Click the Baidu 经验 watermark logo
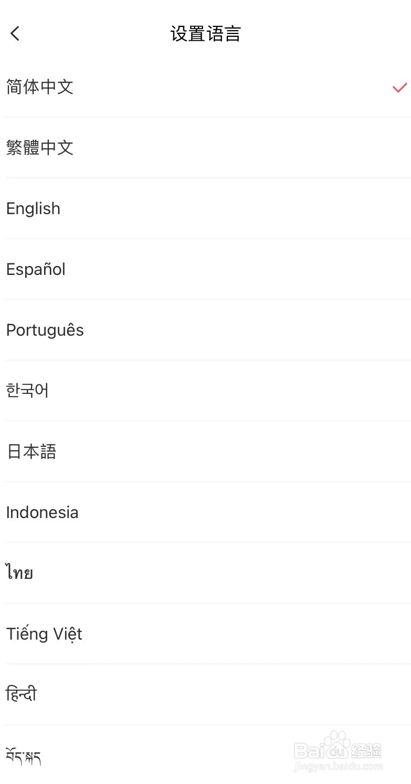The image size is (411, 784). tap(338, 746)
